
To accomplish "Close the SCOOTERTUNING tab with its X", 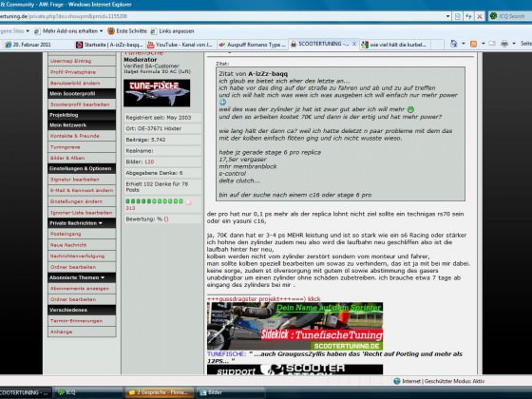I will (x=353, y=44).
